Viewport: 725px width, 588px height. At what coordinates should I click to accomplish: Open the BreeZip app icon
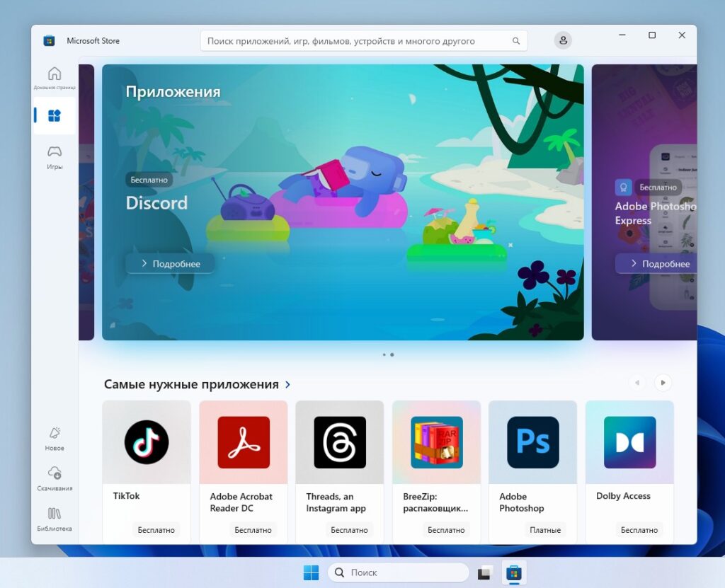[x=437, y=442]
